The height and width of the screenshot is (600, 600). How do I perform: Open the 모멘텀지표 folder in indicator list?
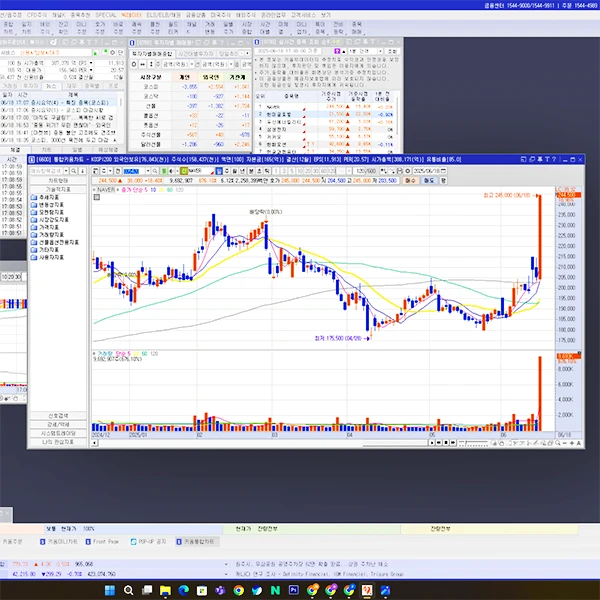click(x=47, y=212)
